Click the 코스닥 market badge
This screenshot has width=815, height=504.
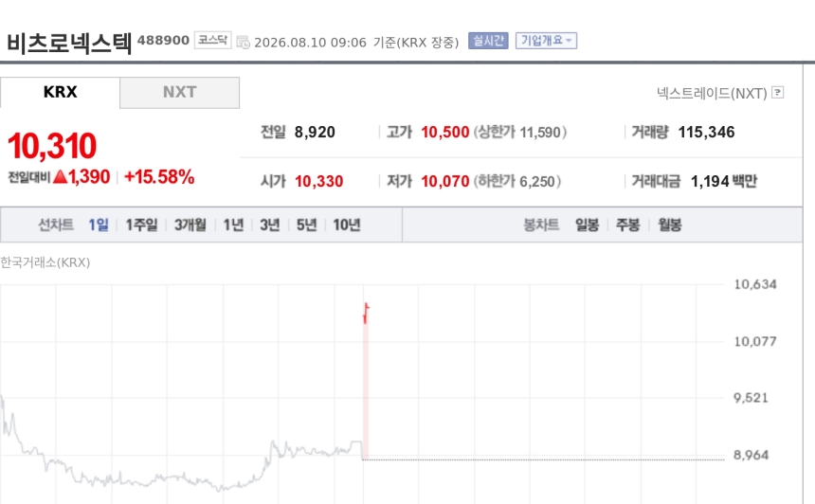212,40
